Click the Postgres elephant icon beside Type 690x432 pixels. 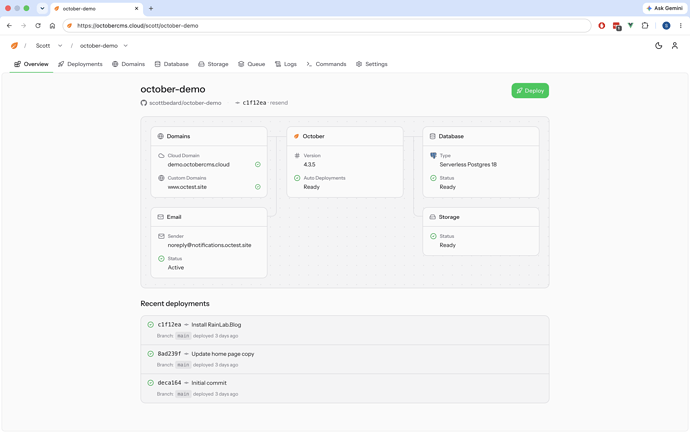click(x=433, y=156)
